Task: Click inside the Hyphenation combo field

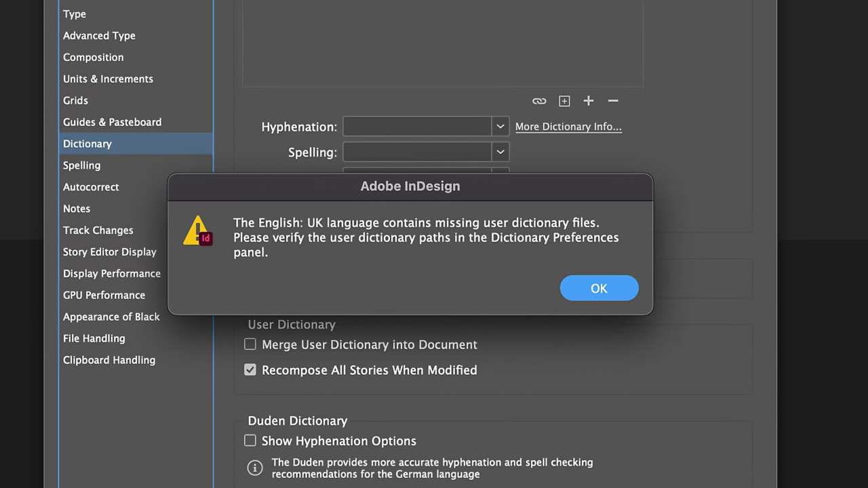Action: tap(417, 127)
